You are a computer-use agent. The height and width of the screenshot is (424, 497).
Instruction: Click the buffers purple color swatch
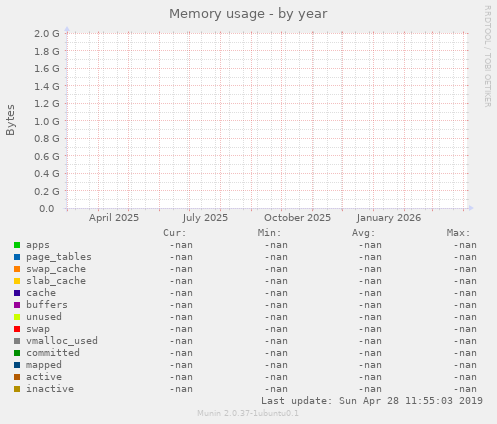pyautogui.click(x=17, y=305)
